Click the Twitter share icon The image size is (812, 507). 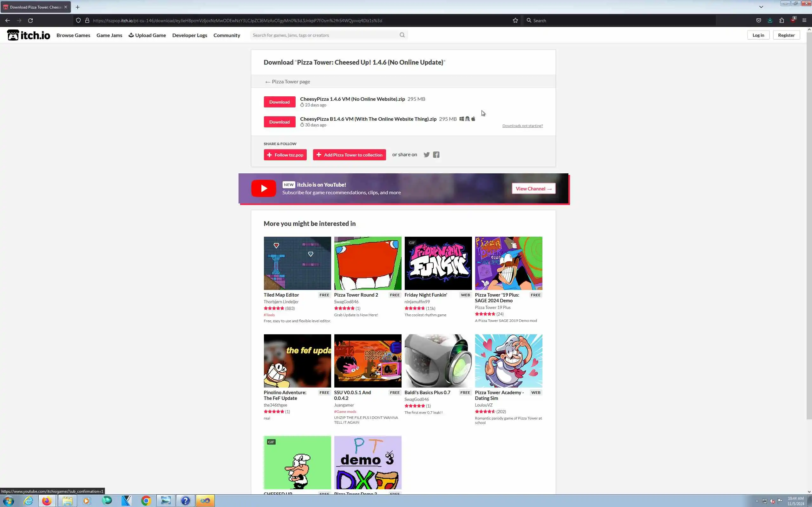pyautogui.click(x=427, y=155)
